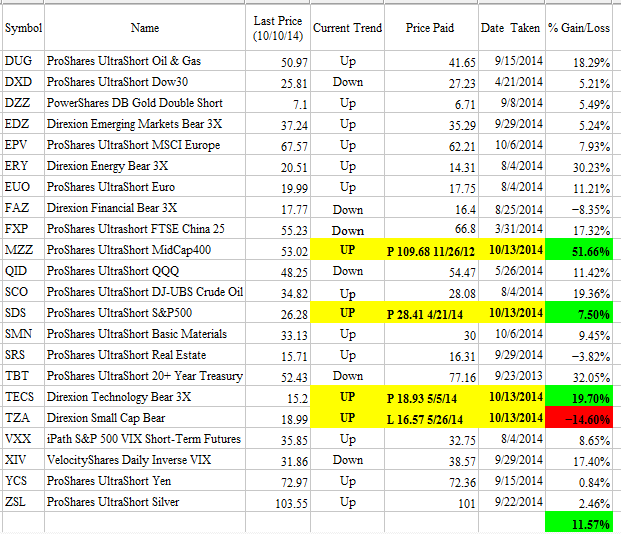Select the Current Trend column header
The height and width of the screenshot is (534, 621).
(347, 28)
